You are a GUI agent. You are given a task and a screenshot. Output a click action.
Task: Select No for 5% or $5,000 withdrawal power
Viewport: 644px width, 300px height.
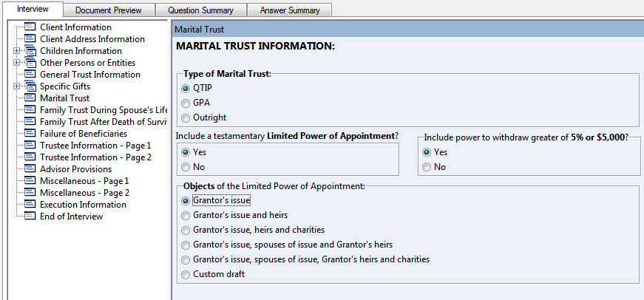click(427, 167)
